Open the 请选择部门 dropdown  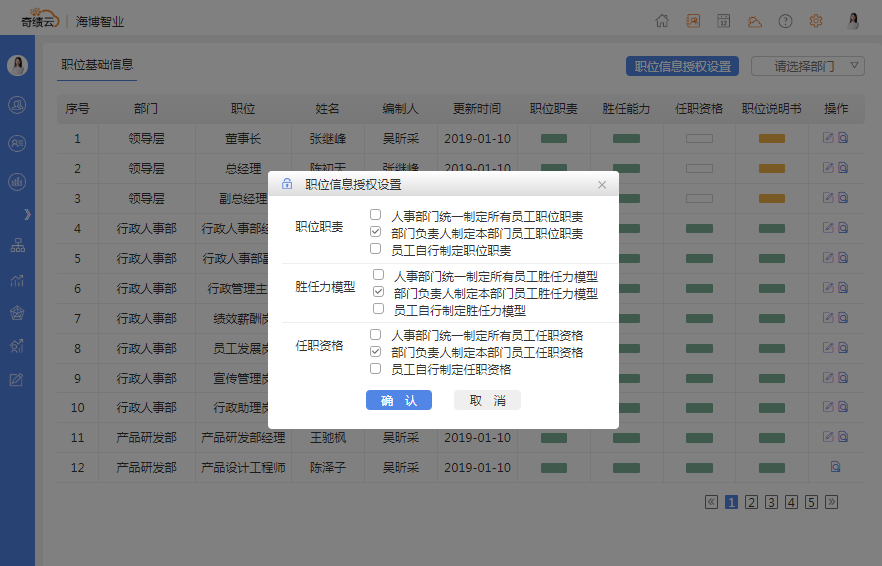pos(808,66)
